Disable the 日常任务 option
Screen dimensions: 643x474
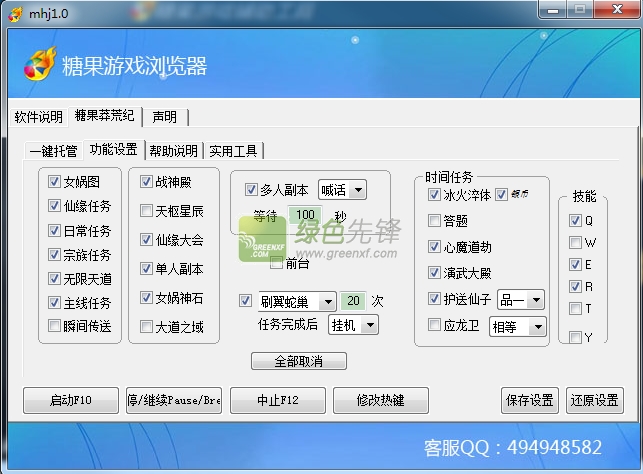(x=54, y=230)
